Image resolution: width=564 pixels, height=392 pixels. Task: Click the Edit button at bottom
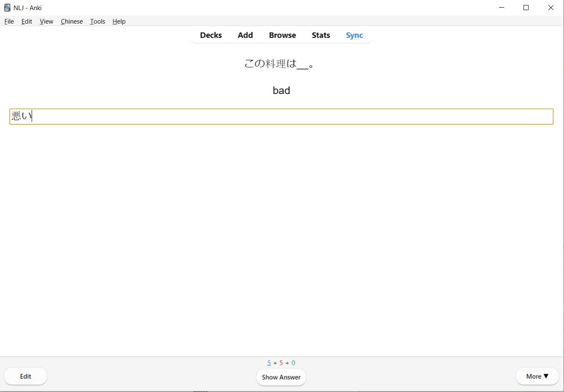pos(25,376)
